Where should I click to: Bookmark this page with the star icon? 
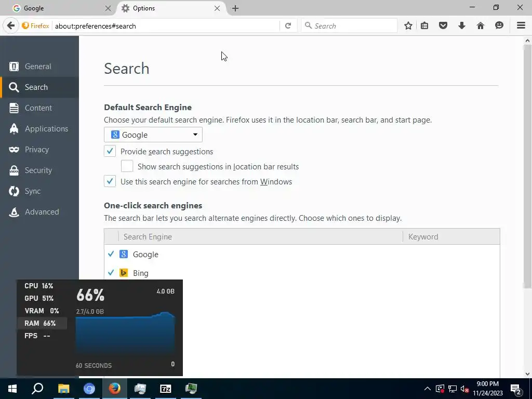pyautogui.click(x=408, y=26)
